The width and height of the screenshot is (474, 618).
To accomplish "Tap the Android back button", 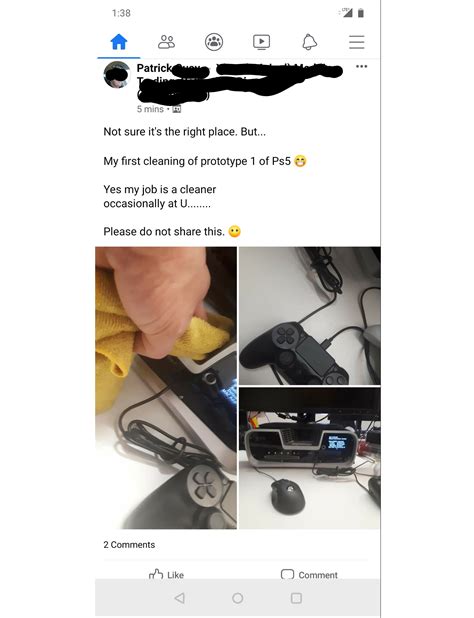I will (179, 598).
